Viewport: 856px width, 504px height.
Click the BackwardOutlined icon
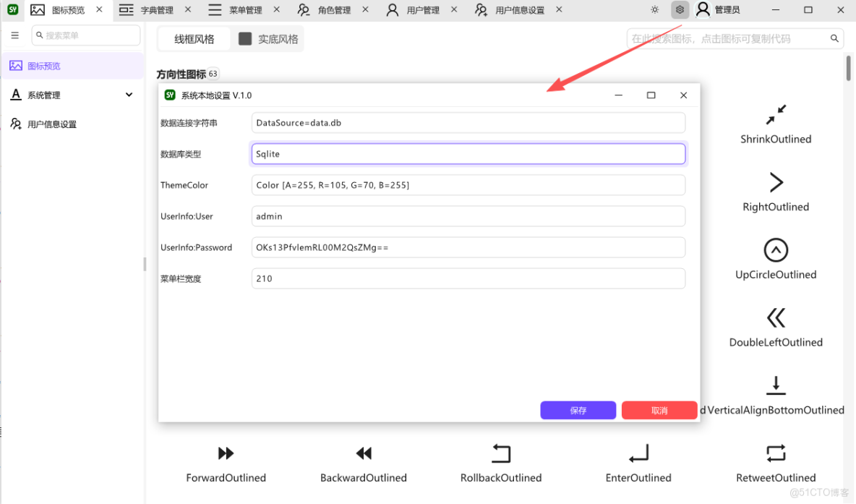pyautogui.click(x=363, y=453)
